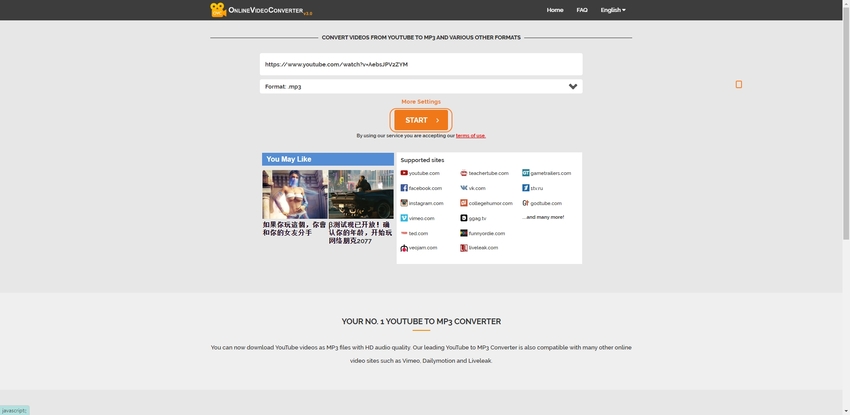Image resolution: width=850 pixels, height=415 pixels.
Task: Click the teachertube.com icon
Action: (x=463, y=173)
